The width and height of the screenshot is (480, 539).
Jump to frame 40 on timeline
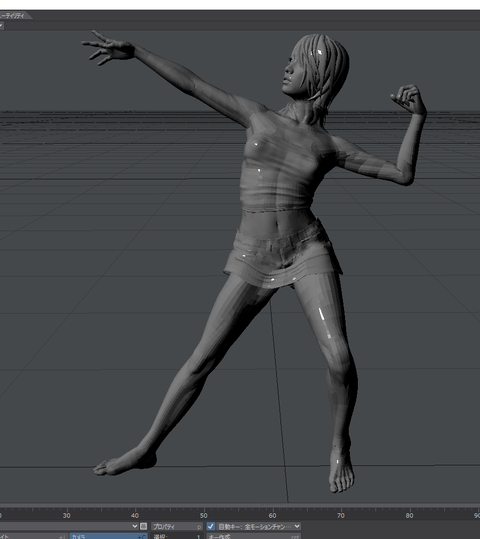(x=135, y=515)
